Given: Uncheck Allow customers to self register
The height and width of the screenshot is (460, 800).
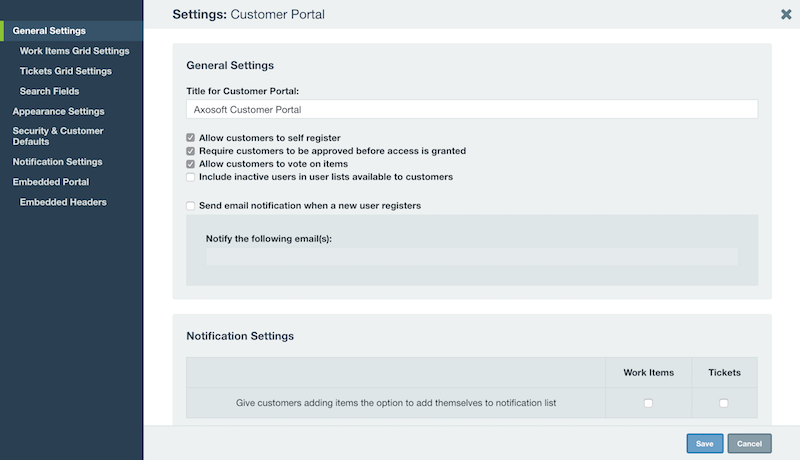Looking at the screenshot, I should (x=190, y=138).
